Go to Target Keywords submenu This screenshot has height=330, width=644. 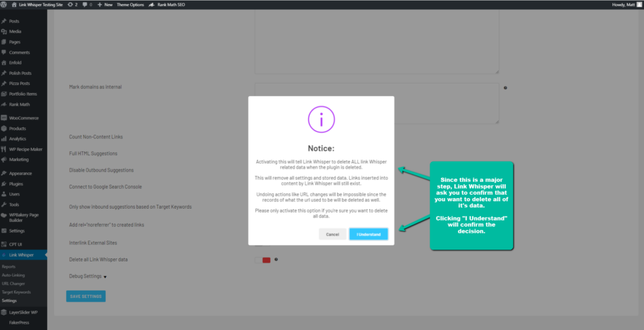pos(16,292)
